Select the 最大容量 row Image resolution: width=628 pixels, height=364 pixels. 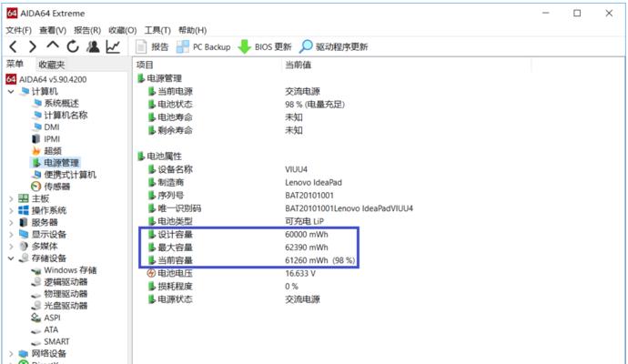click(x=238, y=248)
